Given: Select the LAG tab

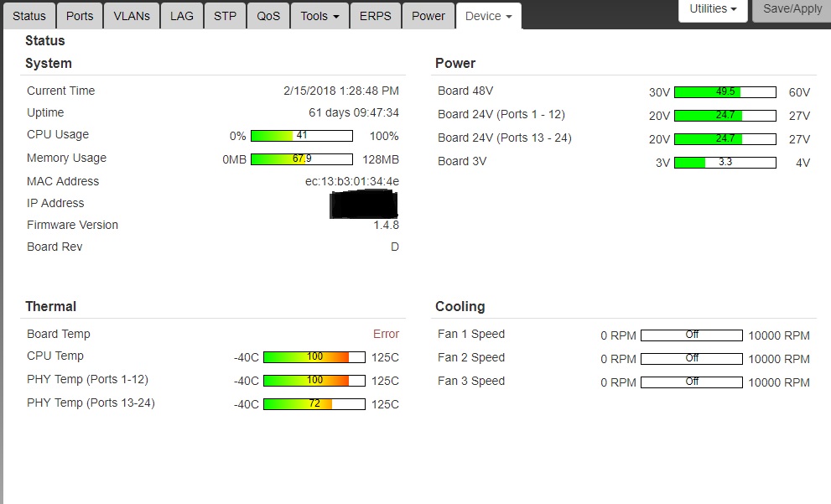Looking at the screenshot, I should pos(182,16).
